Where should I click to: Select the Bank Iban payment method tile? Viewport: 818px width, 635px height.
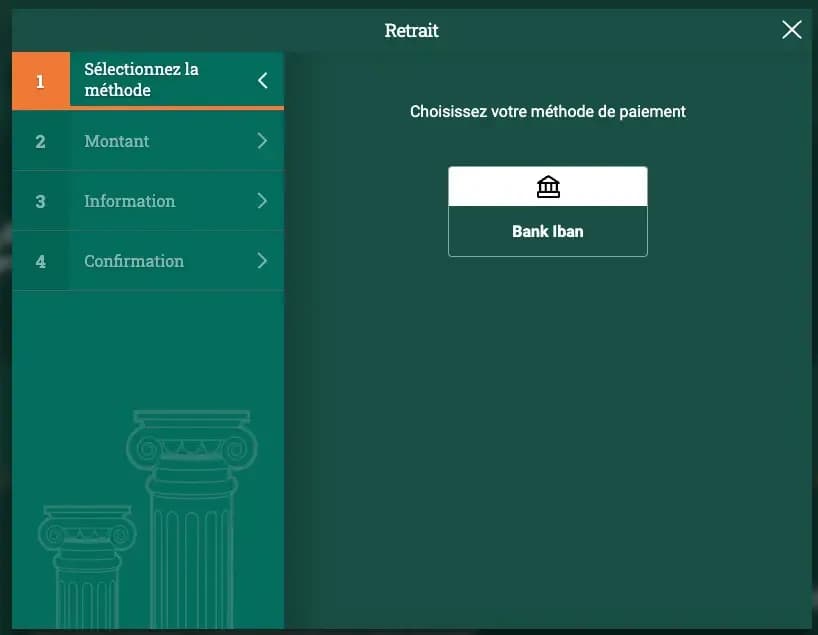[548, 210]
